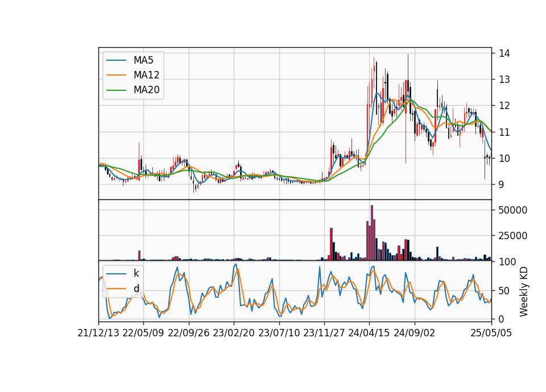This screenshot has height=392, width=546.
Task: Click the tallest volume bar near 24/04/15
Action: pyautogui.click(x=372, y=232)
